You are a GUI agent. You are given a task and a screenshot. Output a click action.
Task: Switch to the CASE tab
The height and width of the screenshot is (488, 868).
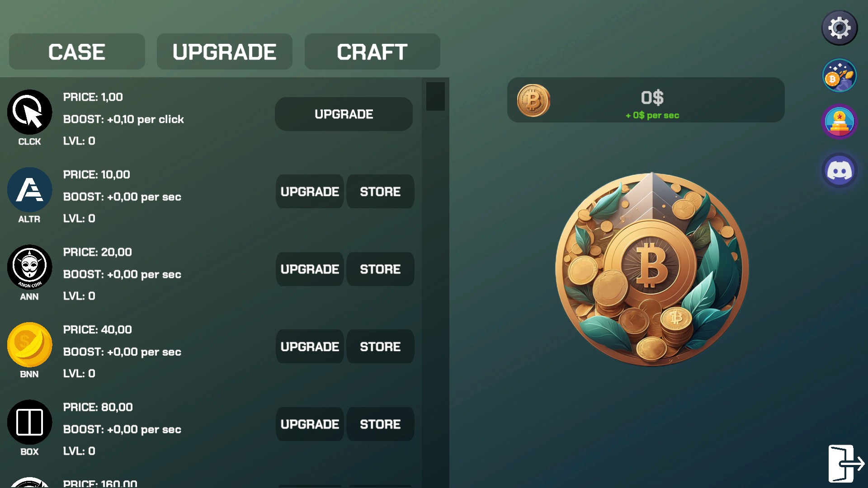[x=77, y=52]
